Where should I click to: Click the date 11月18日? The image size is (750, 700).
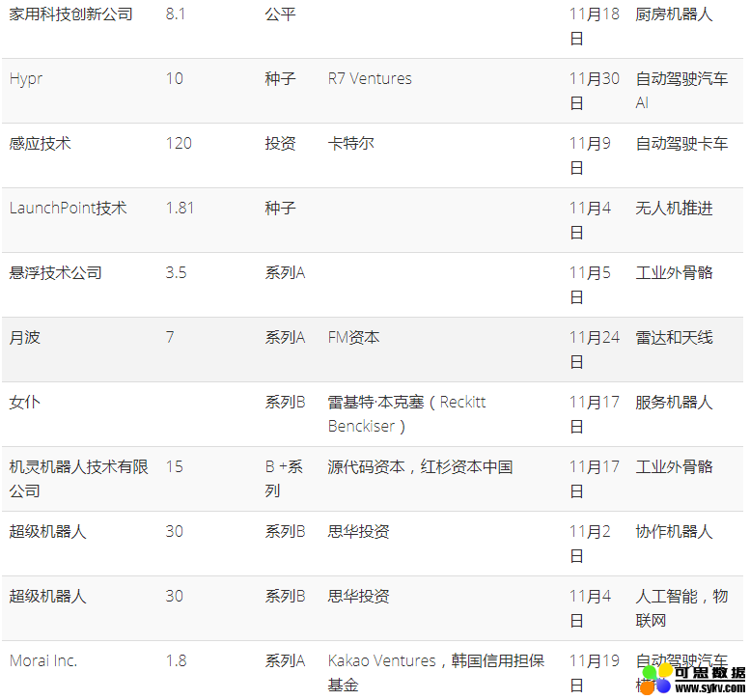click(x=594, y=26)
